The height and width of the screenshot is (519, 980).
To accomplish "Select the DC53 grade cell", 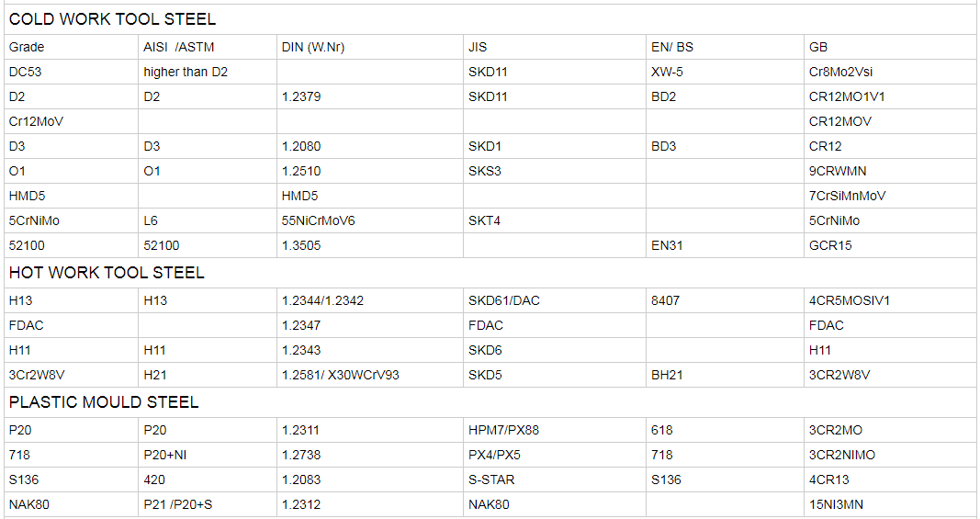I will click(26, 72).
